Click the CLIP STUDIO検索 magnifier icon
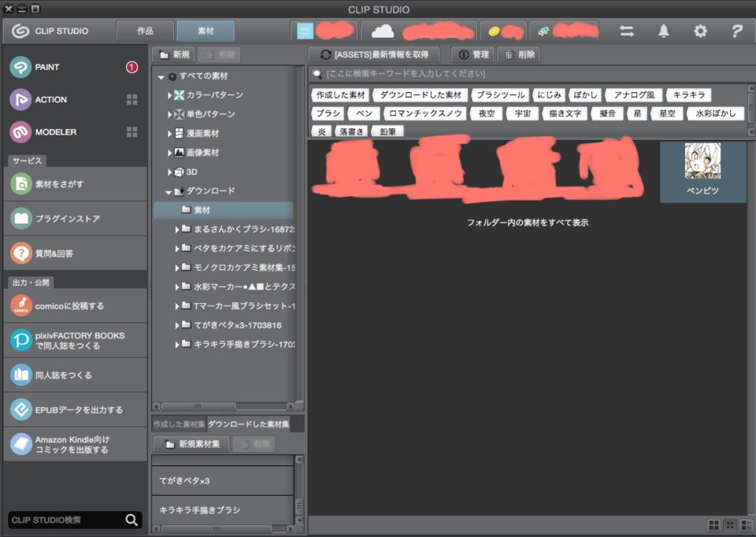Viewport: 756px width, 537px height. (132, 520)
